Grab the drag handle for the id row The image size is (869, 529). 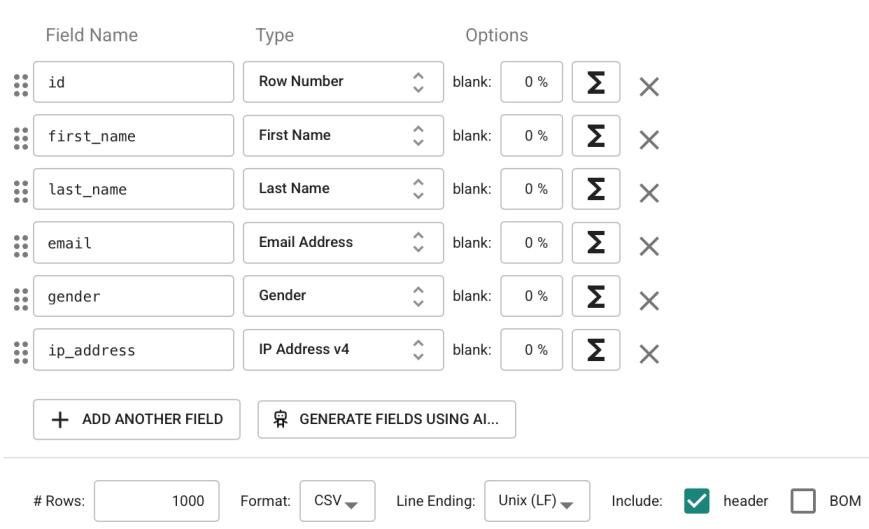click(20, 85)
